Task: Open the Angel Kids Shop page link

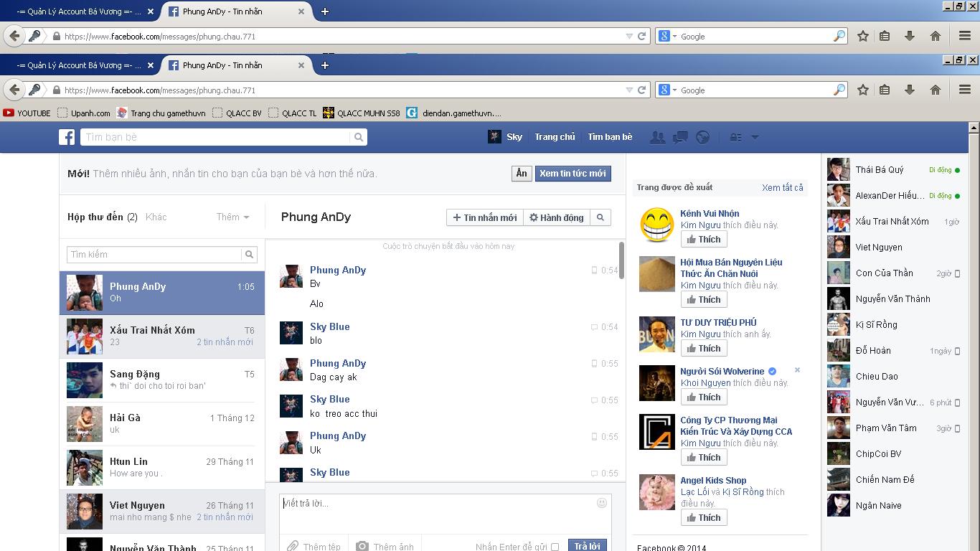Action: pyautogui.click(x=713, y=480)
